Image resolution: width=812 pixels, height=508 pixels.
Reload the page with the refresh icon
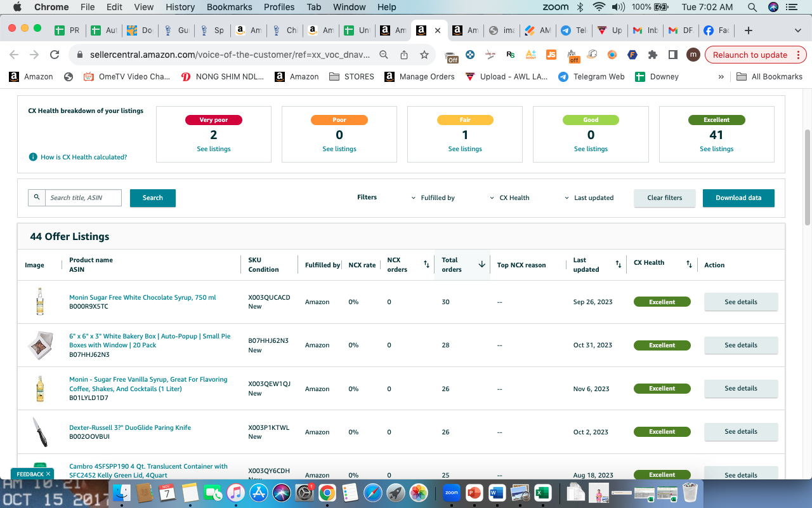pyautogui.click(x=55, y=55)
